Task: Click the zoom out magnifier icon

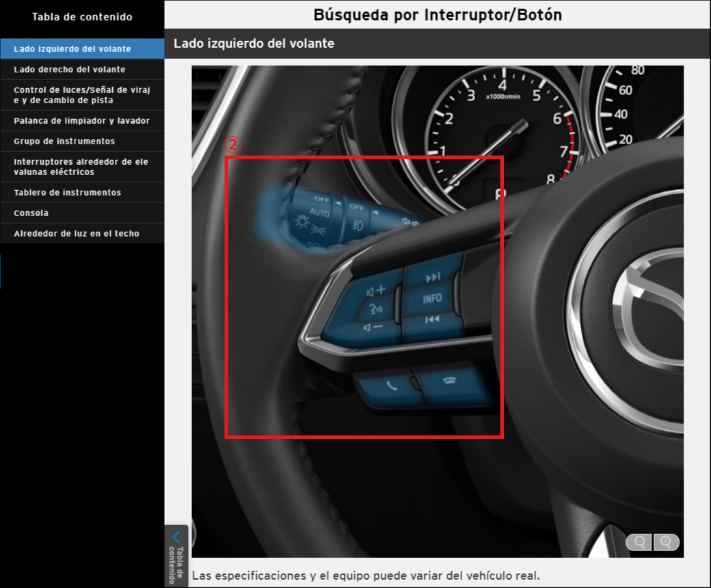Action: pyautogui.click(x=640, y=542)
